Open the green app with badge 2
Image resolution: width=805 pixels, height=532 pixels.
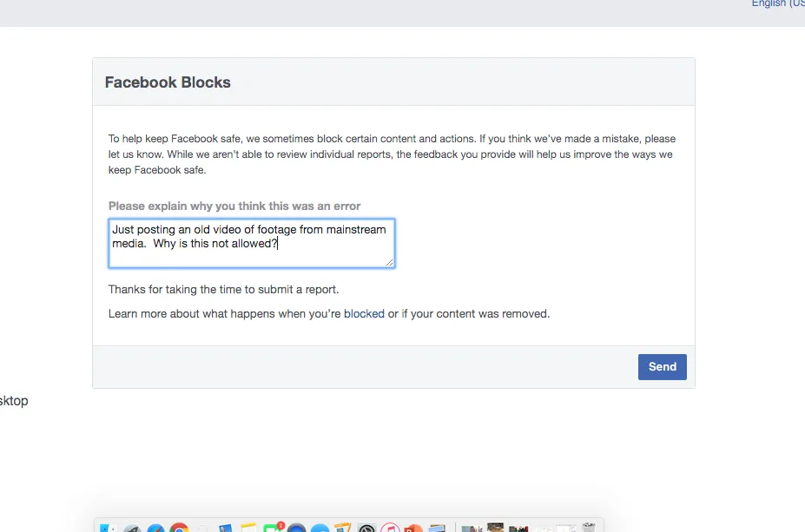273,528
